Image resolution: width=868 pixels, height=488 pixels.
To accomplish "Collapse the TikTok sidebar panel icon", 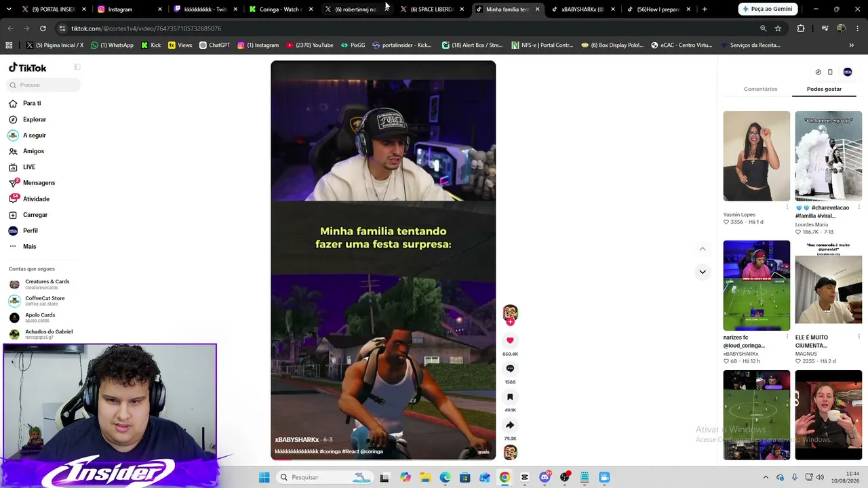I will pyautogui.click(x=77, y=67).
